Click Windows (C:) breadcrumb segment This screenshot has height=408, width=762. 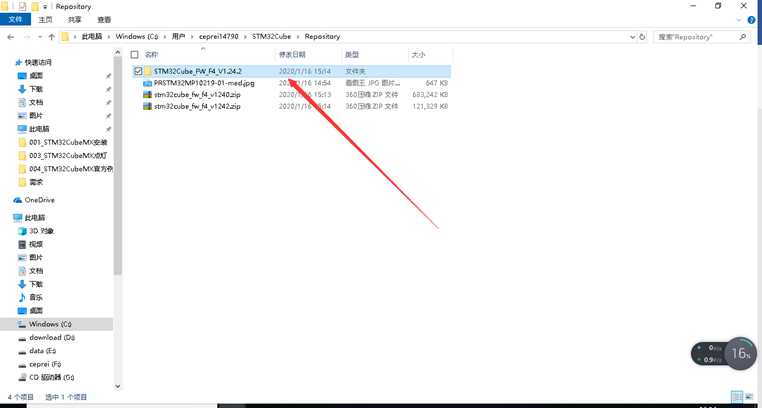pyautogui.click(x=137, y=36)
